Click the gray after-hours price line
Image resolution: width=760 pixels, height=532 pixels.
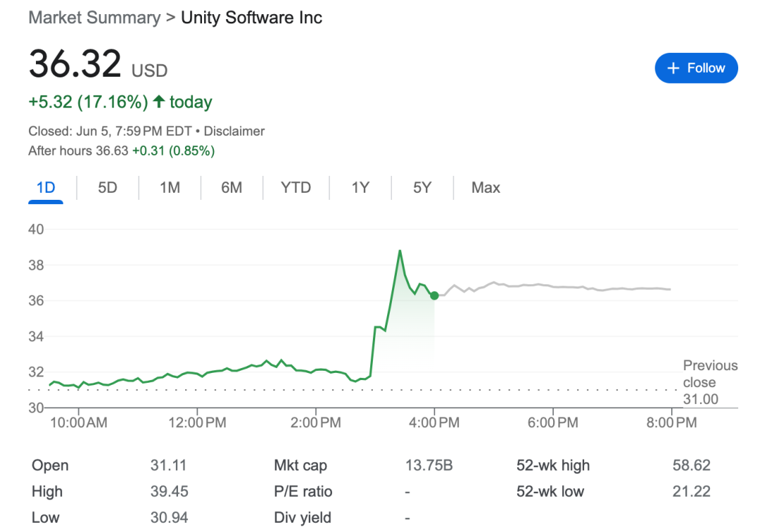tap(563, 287)
